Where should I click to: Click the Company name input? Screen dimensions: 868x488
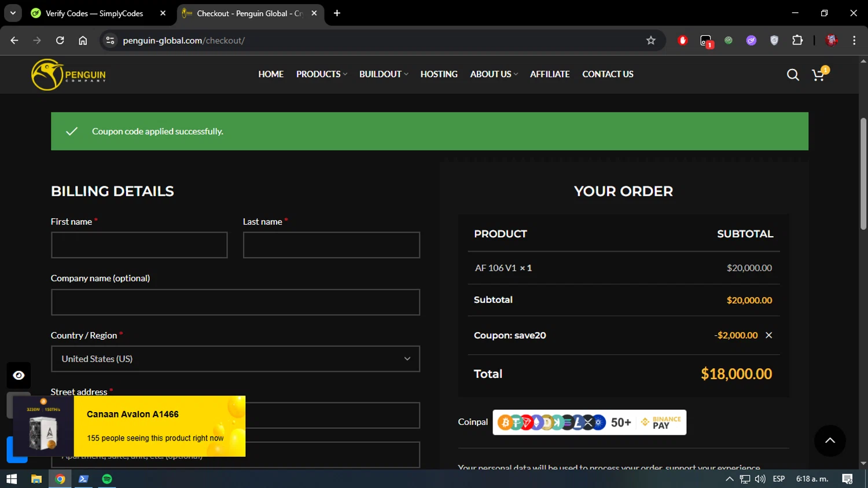coord(236,302)
